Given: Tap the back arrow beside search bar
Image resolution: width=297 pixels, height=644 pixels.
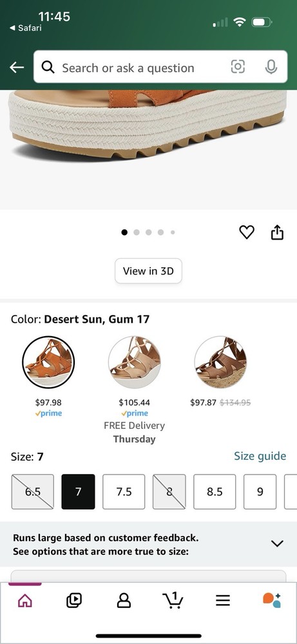Looking at the screenshot, I should [x=17, y=68].
